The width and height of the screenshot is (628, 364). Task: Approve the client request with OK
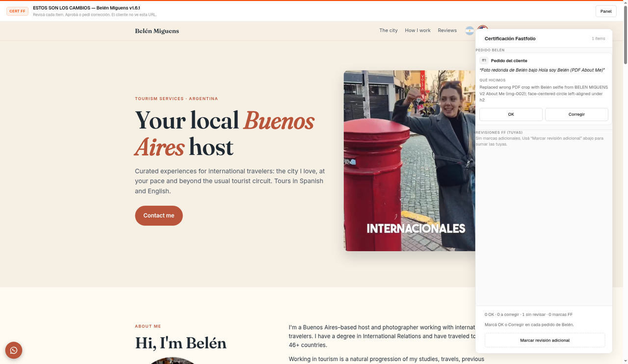(x=511, y=114)
